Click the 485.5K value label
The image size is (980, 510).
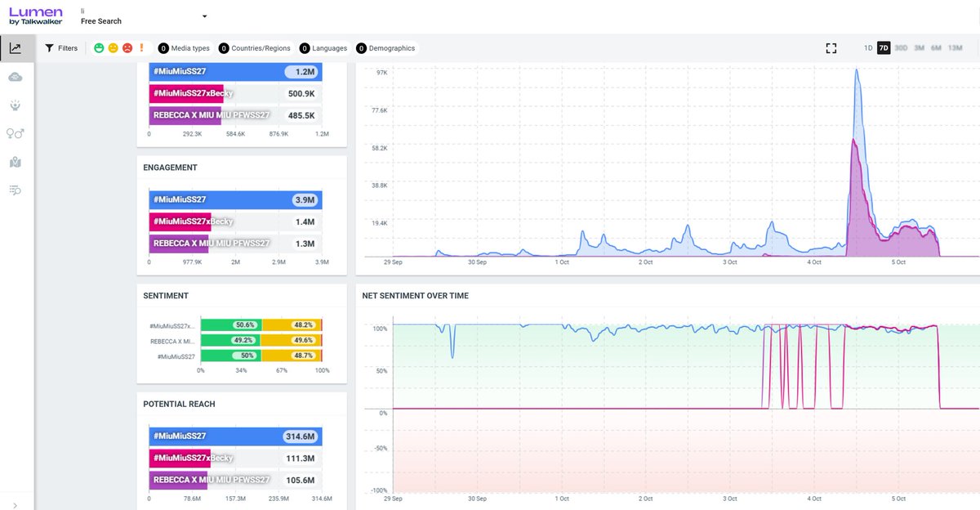point(301,116)
